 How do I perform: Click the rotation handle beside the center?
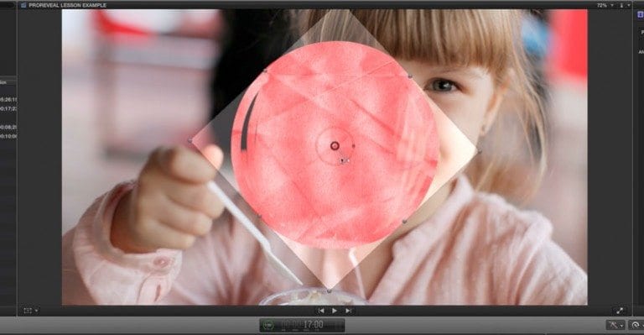tap(354, 145)
